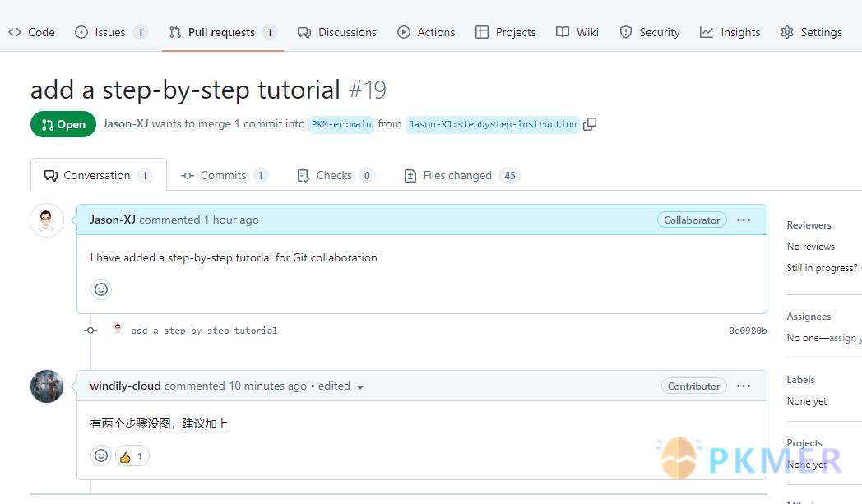Click the '1 hour ago' timestamp
The height and width of the screenshot is (504, 862).
tap(231, 220)
